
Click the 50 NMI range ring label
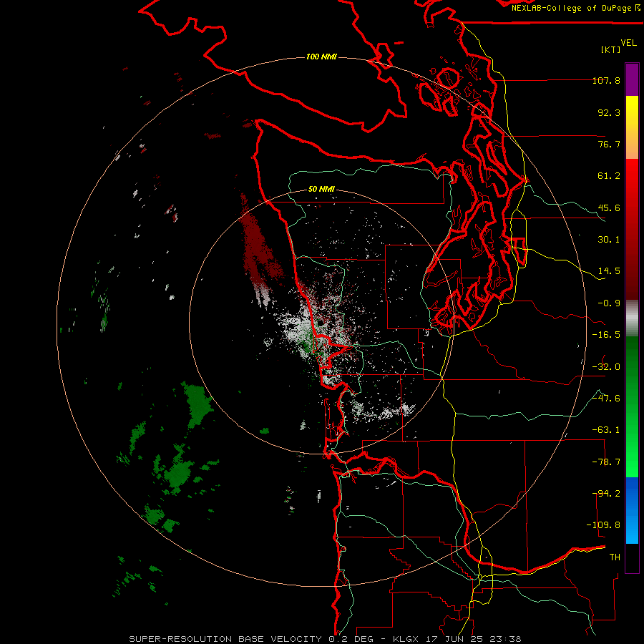tap(321, 189)
